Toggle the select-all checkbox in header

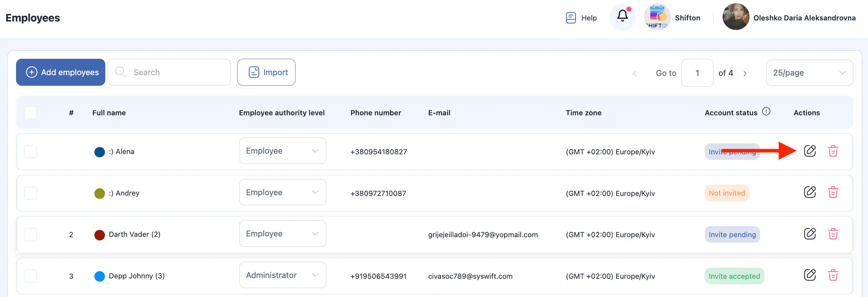tap(30, 113)
